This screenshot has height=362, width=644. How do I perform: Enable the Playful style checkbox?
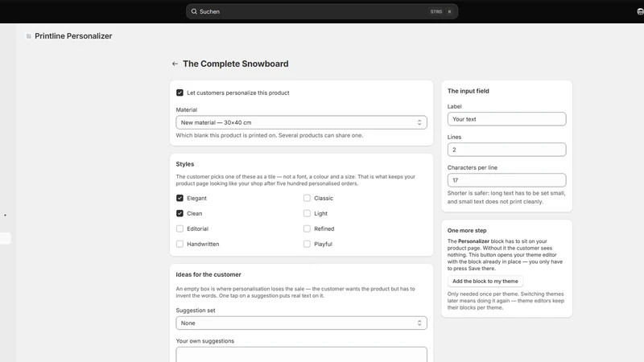[307, 244]
